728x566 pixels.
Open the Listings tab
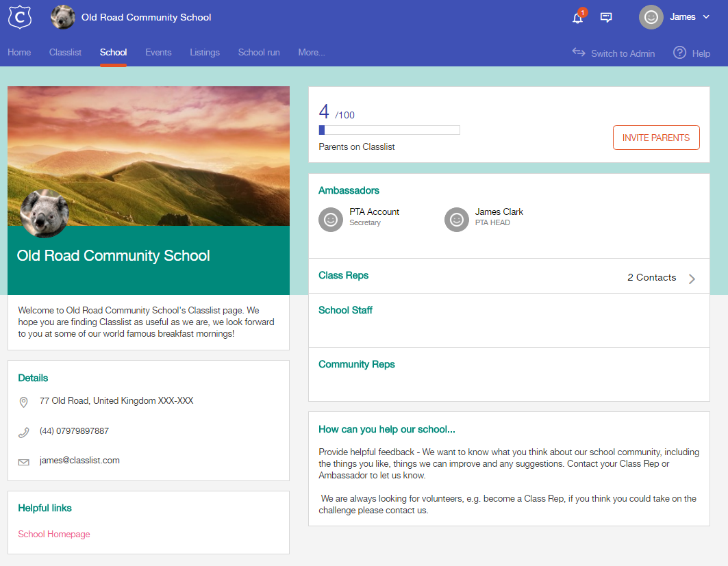pyautogui.click(x=205, y=53)
